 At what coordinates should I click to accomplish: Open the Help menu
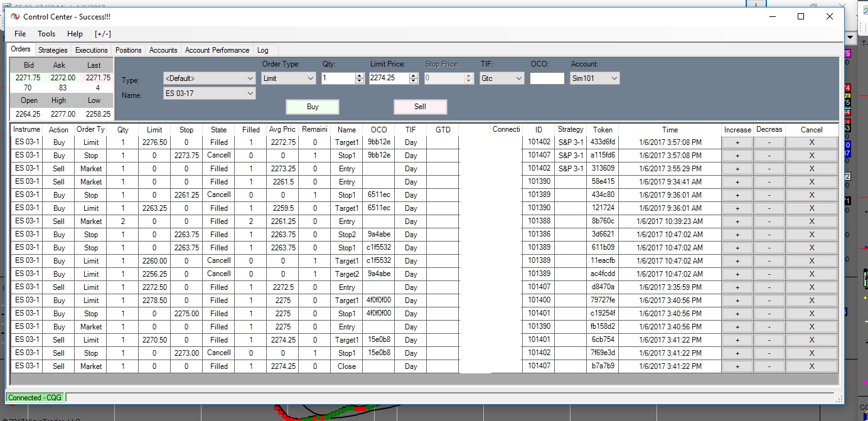coord(75,34)
